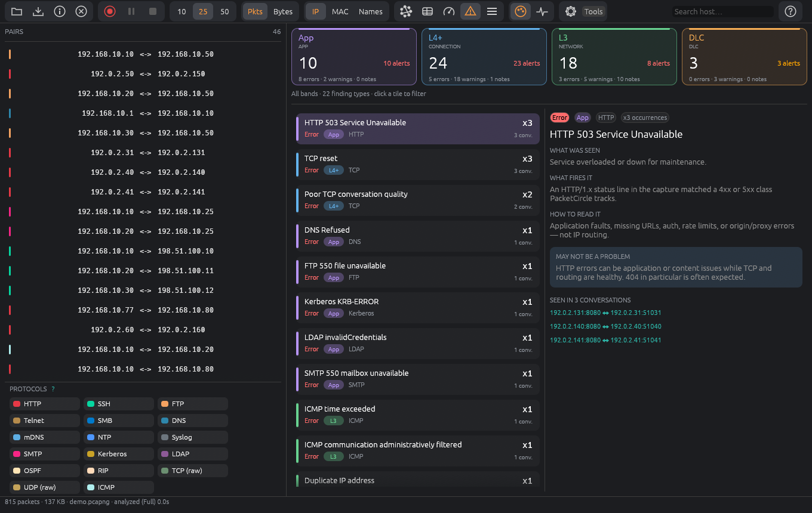Select the DNS Refused finding
The image size is (812, 513).
[418, 236]
